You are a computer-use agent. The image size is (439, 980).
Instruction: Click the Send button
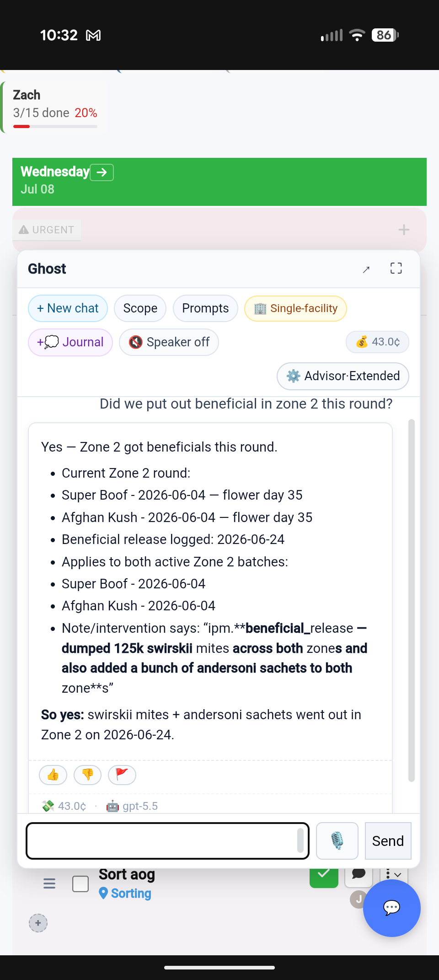pos(388,841)
